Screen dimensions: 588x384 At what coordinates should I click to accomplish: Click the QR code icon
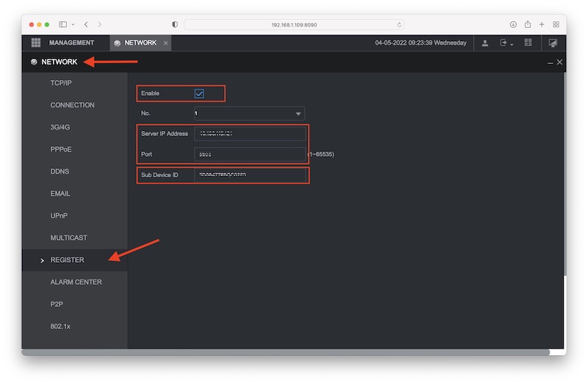pos(528,43)
